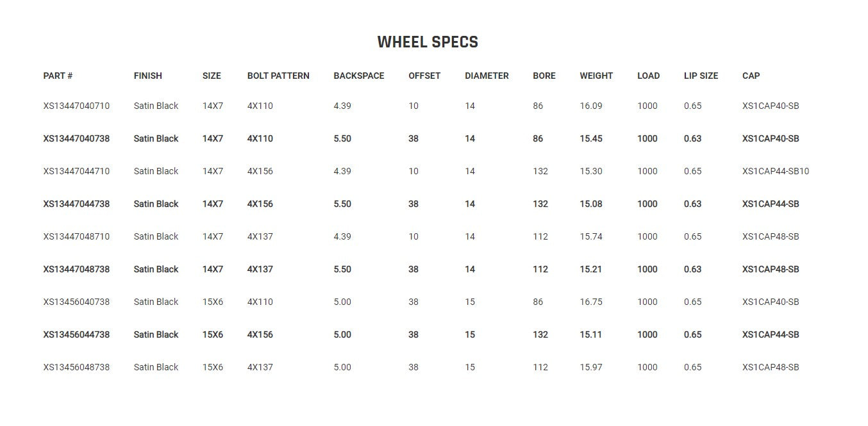Click part number XS13456040738
868x426 pixels.
click(76, 302)
